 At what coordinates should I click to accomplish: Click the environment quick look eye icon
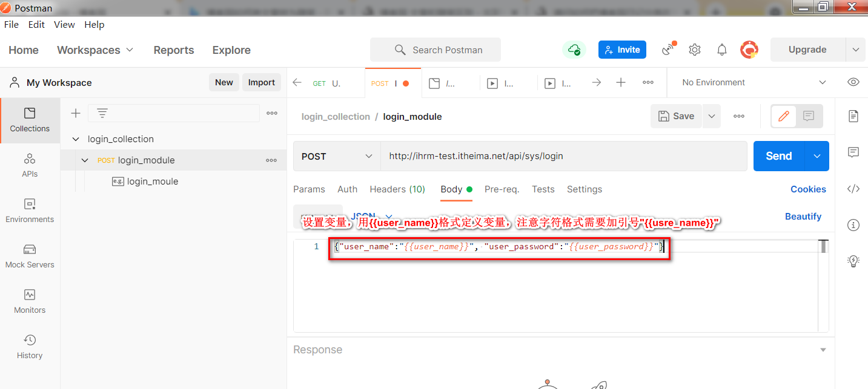[x=853, y=82]
